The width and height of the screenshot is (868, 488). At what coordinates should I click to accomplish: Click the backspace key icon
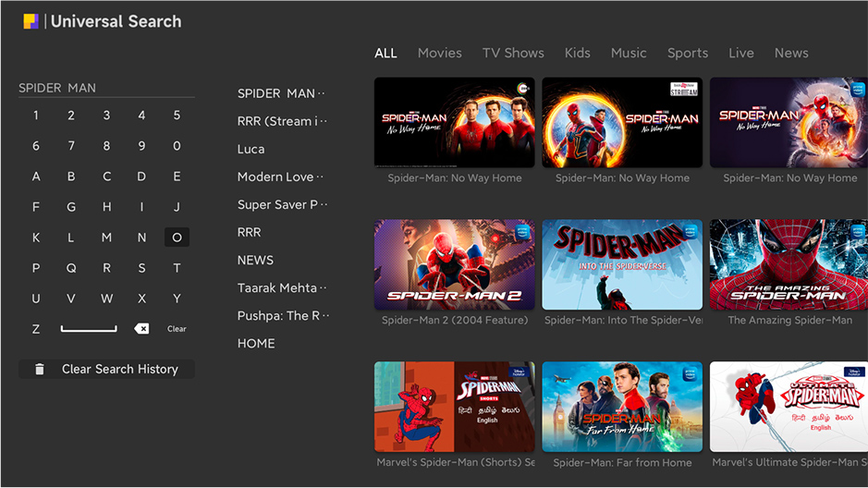141,329
